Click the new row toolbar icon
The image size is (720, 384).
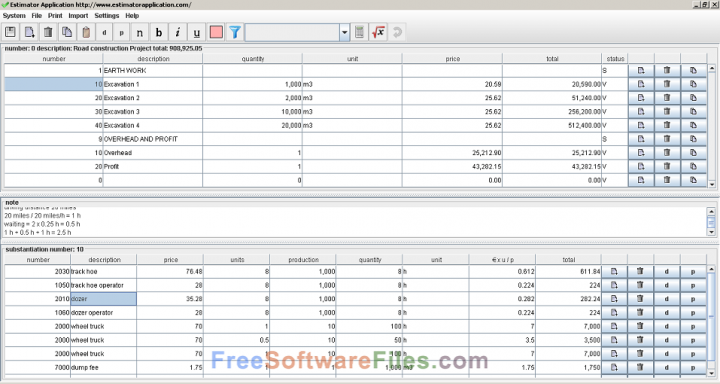pos(29,32)
